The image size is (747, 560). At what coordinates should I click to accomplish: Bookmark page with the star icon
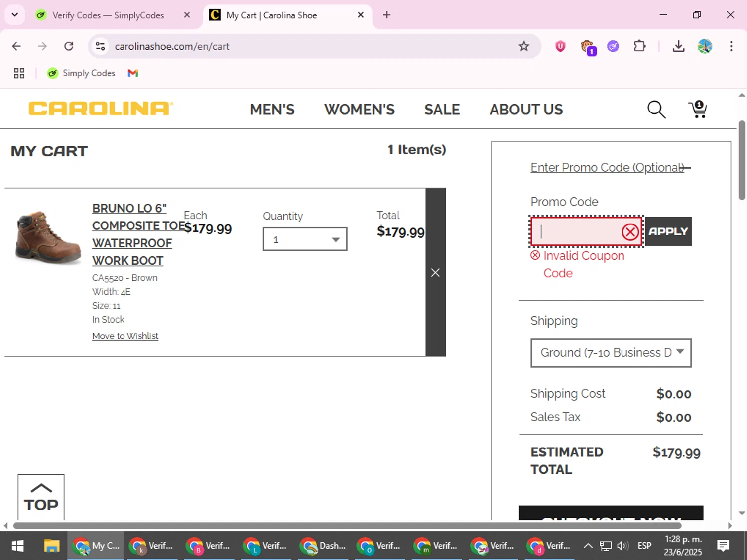(524, 46)
